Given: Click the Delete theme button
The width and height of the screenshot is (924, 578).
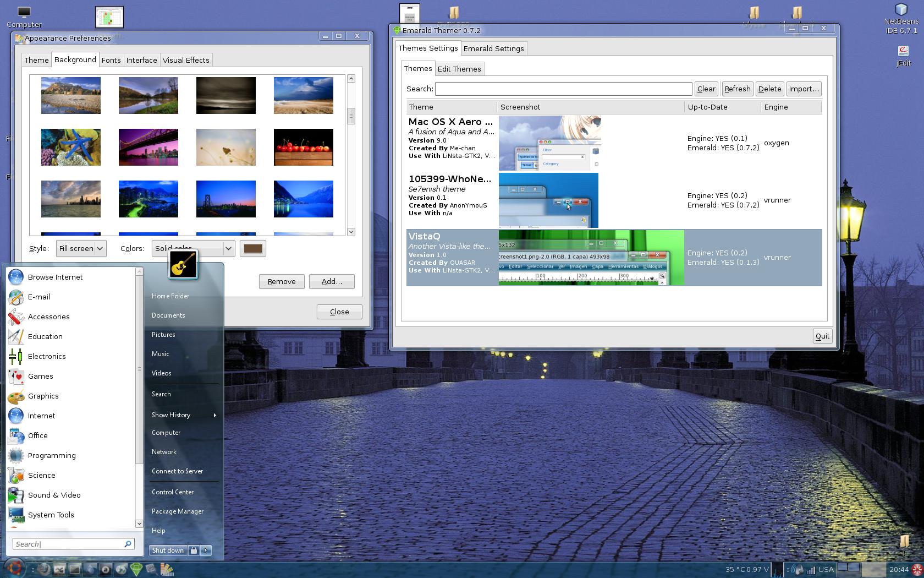Looking at the screenshot, I should coord(769,89).
